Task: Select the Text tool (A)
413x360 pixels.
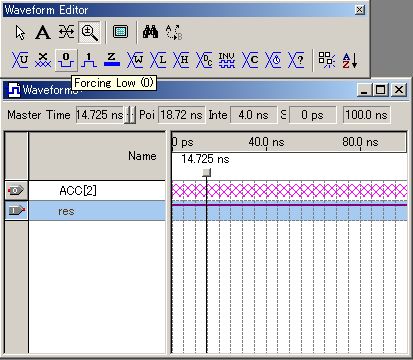Action: coord(43,33)
